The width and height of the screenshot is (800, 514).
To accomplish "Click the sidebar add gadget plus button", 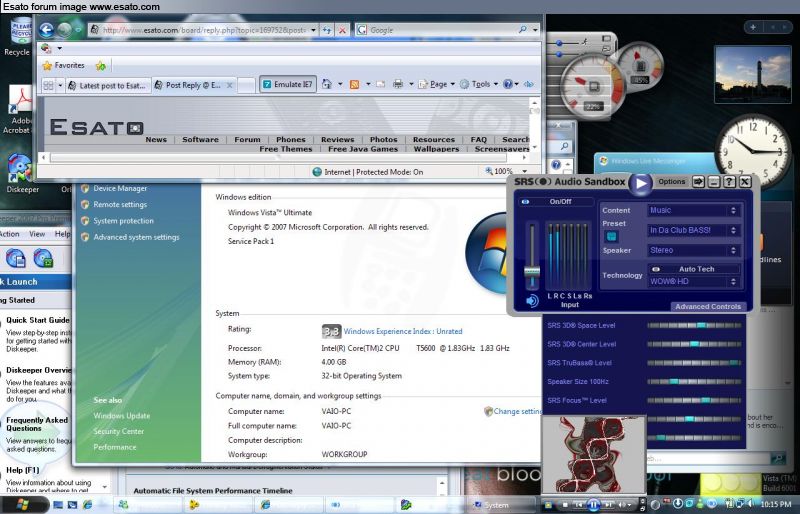I will tap(753, 27).
